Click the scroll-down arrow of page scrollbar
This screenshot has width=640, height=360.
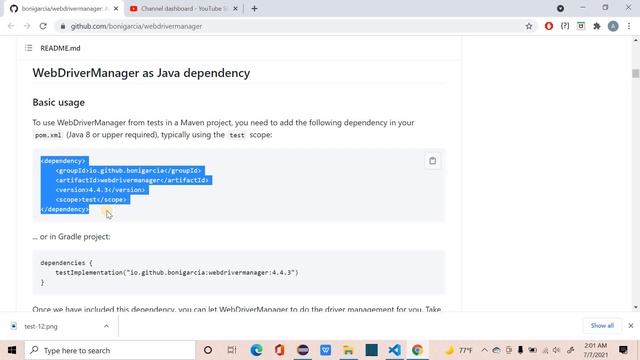636,307
